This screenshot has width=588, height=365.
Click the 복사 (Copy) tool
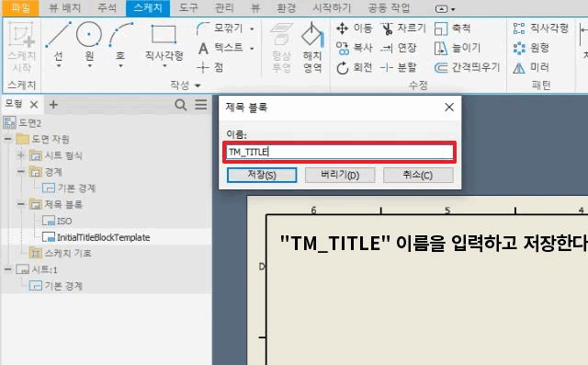pos(354,48)
